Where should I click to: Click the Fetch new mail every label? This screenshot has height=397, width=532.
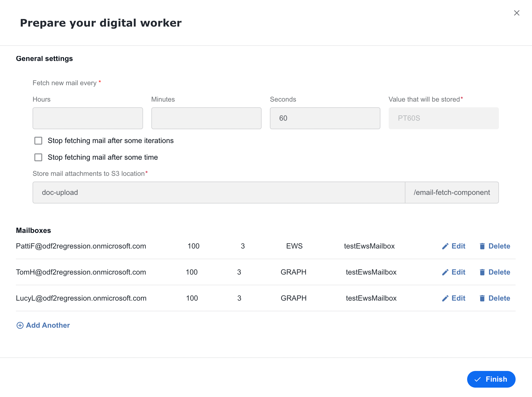(65, 83)
